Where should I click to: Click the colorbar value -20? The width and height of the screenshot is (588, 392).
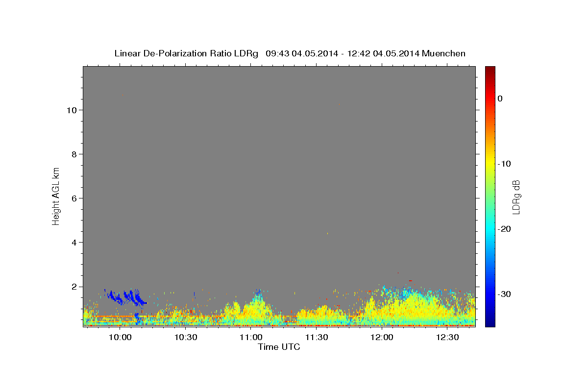coord(505,229)
